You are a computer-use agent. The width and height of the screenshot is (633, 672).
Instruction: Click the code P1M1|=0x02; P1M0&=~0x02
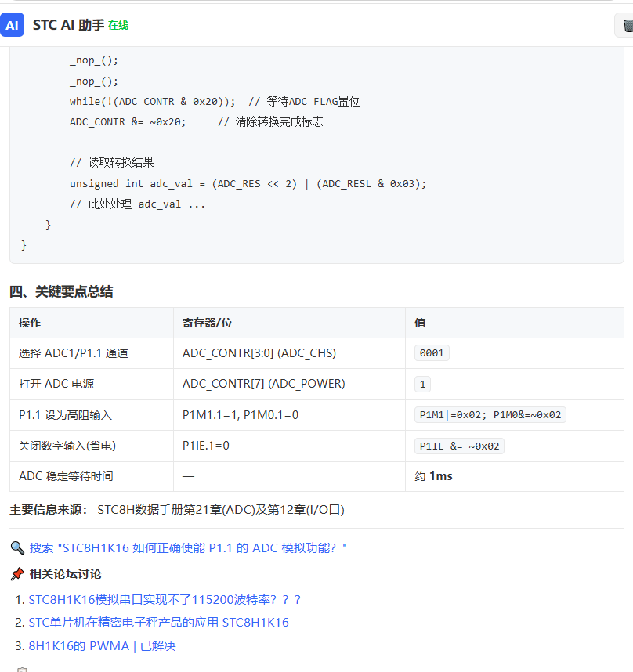(x=490, y=415)
